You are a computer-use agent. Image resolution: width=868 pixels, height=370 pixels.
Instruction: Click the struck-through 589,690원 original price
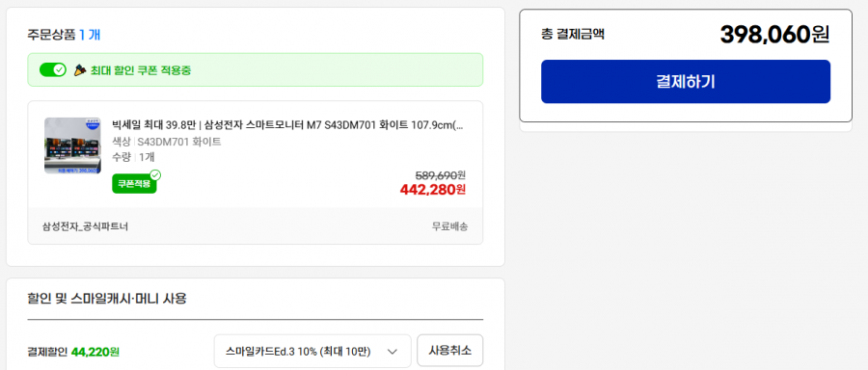[x=440, y=175]
